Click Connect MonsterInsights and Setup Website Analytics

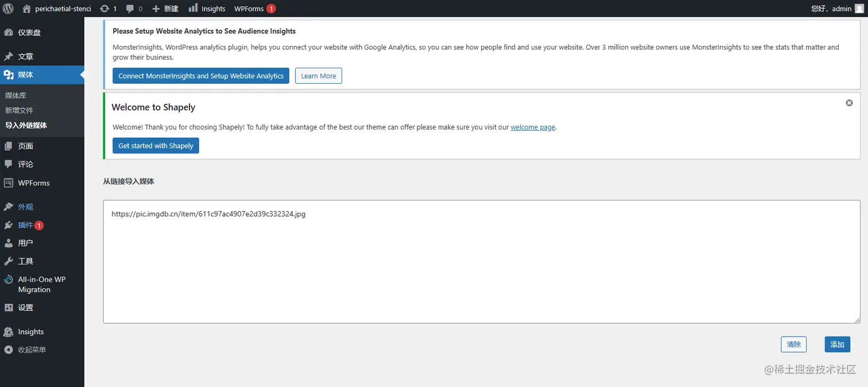point(201,76)
